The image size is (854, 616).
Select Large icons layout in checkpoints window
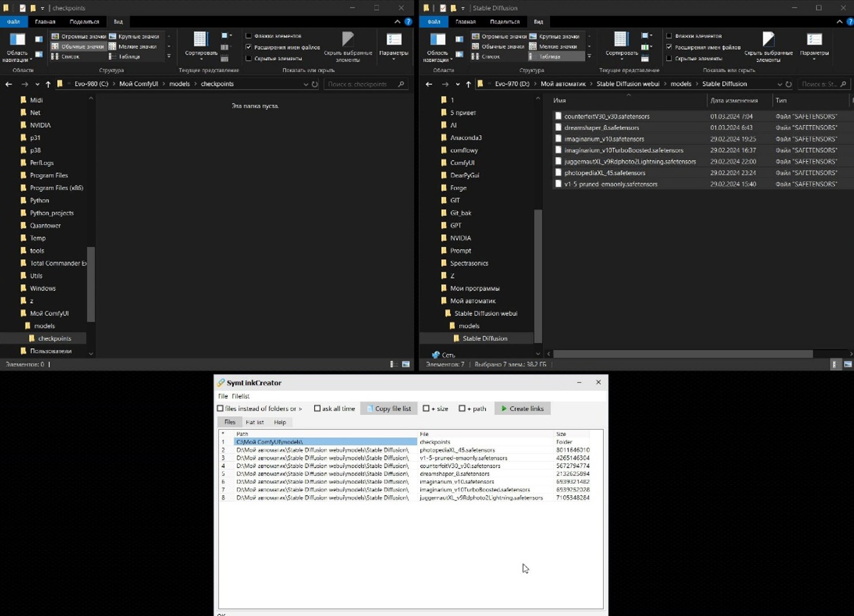[134, 36]
